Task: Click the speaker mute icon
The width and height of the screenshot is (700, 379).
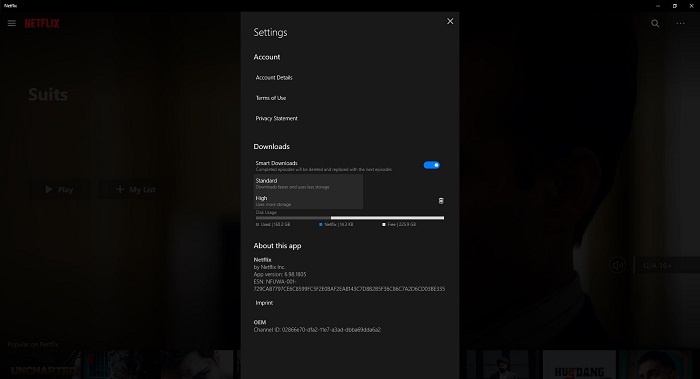Action: click(x=617, y=265)
